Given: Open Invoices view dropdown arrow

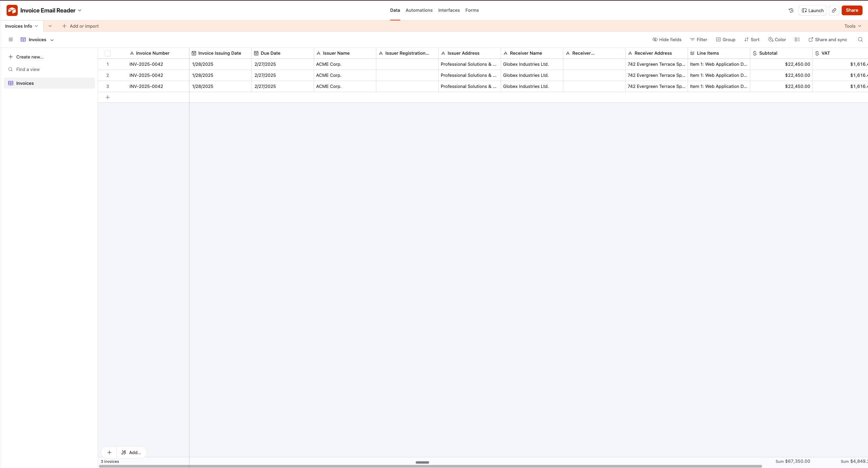Looking at the screenshot, I should pyautogui.click(x=52, y=40).
